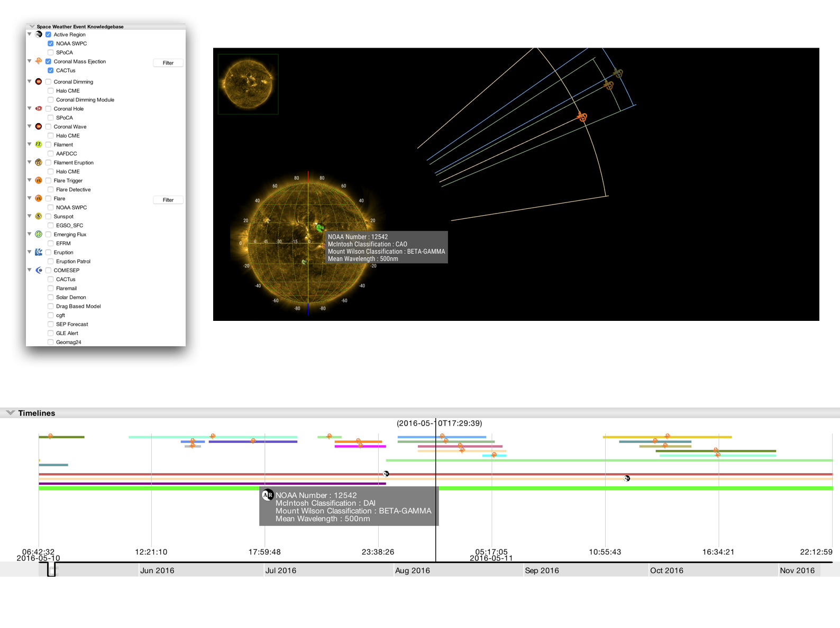The image size is (840, 628).
Task: Click the Coronal Wave icon
Action: [39, 126]
